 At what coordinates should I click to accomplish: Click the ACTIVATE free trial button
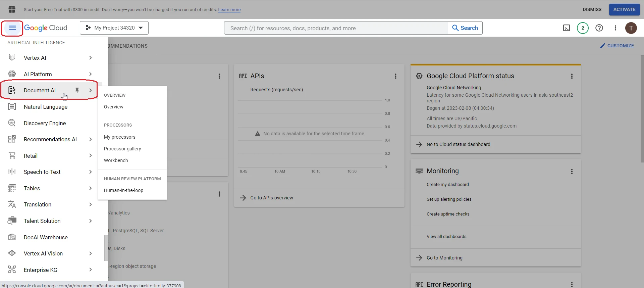tap(624, 9)
